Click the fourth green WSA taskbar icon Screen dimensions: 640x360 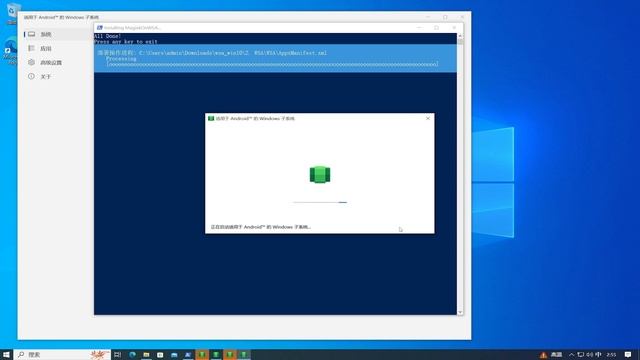pos(244,355)
